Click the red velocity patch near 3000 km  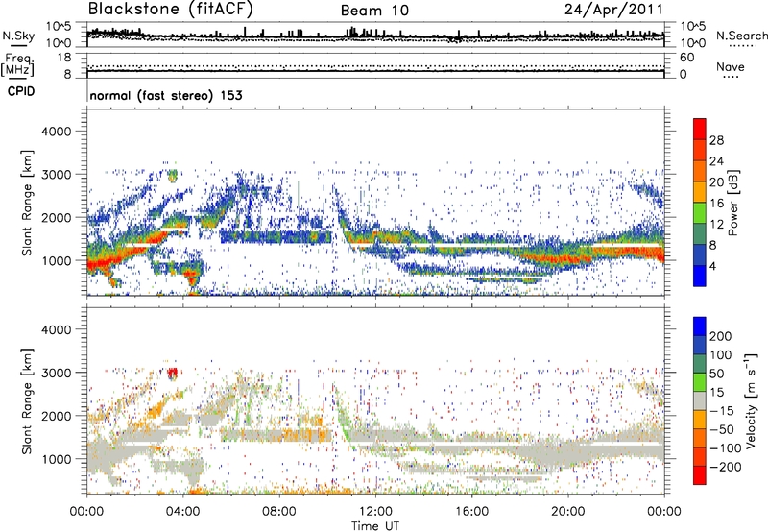click(x=172, y=374)
